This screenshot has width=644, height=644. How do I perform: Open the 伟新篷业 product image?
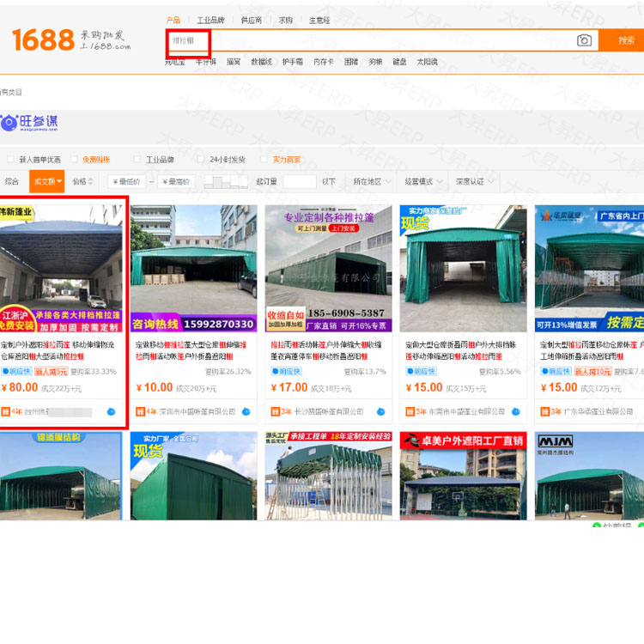pos(61,268)
